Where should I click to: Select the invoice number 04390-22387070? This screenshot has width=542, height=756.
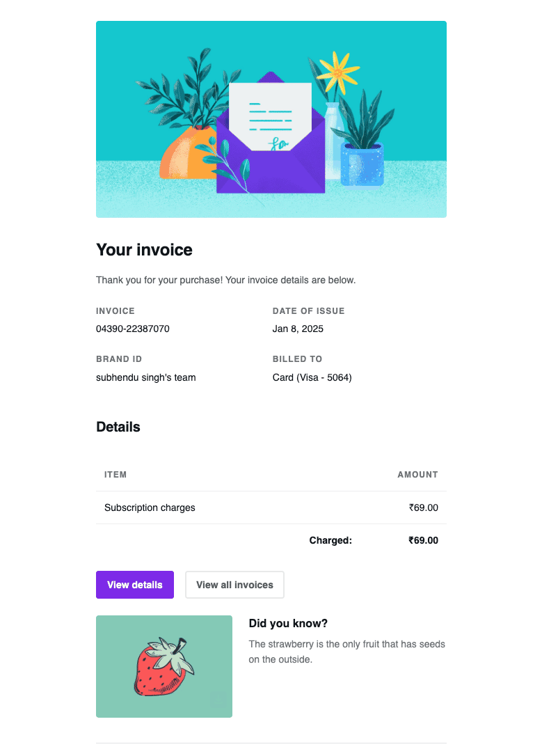point(132,329)
